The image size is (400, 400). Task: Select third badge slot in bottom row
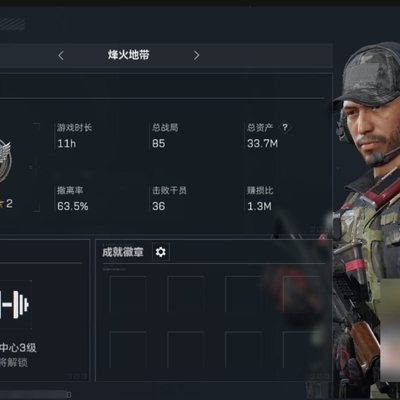click(x=243, y=350)
